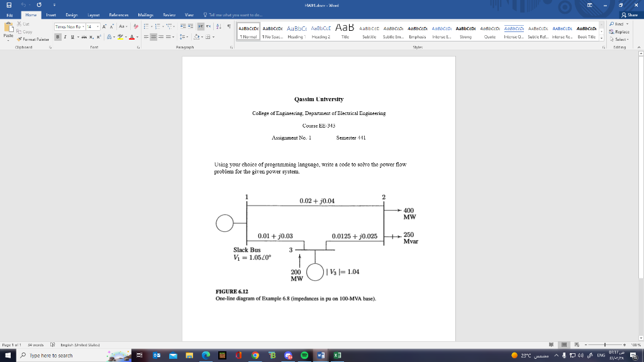The height and width of the screenshot is (362, 644).
Task: Click the Type here to search box
Action: click(63, 355)
